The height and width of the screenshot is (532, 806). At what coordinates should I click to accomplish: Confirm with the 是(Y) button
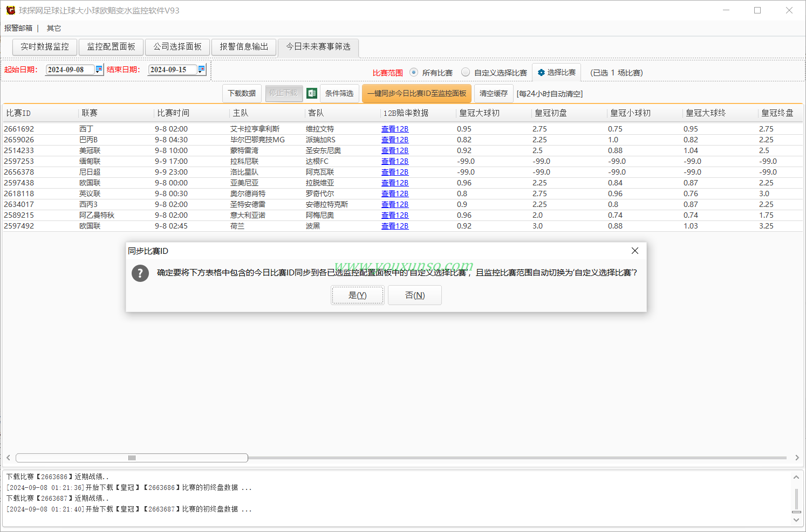click(358, 295)
